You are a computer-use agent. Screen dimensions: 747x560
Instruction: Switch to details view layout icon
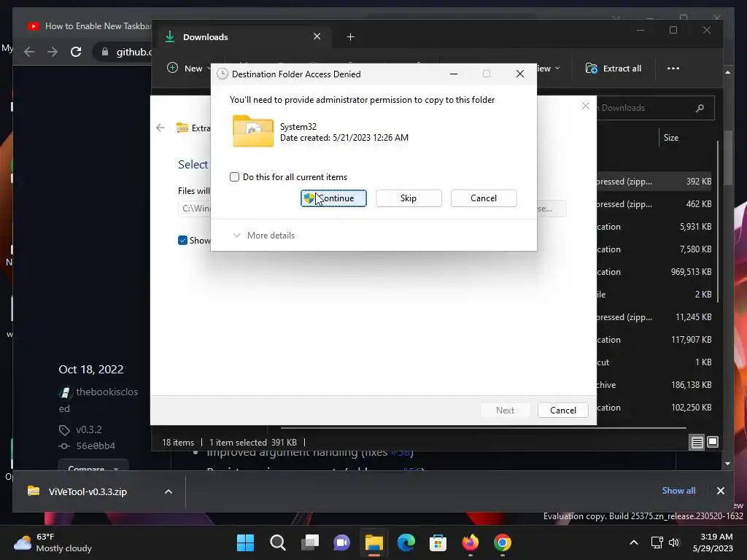(x=697, y=443)
